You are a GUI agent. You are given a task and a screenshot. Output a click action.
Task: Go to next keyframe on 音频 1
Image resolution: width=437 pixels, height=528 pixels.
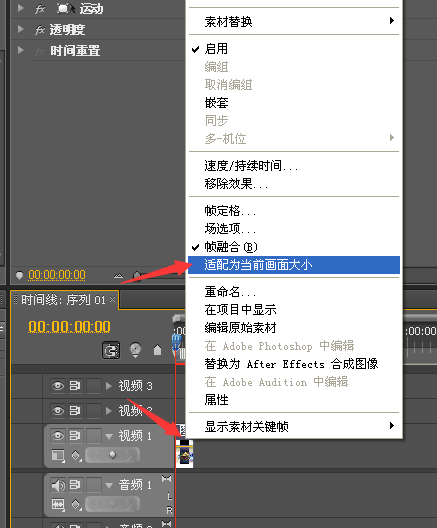point(129,504)
